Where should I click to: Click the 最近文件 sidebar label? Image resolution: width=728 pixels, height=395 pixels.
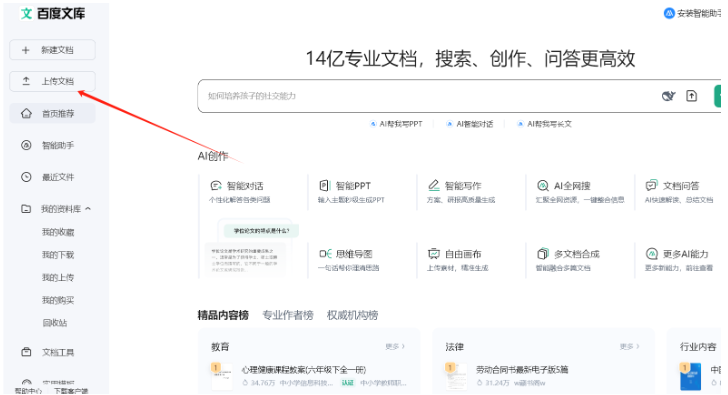pos(58,177)
